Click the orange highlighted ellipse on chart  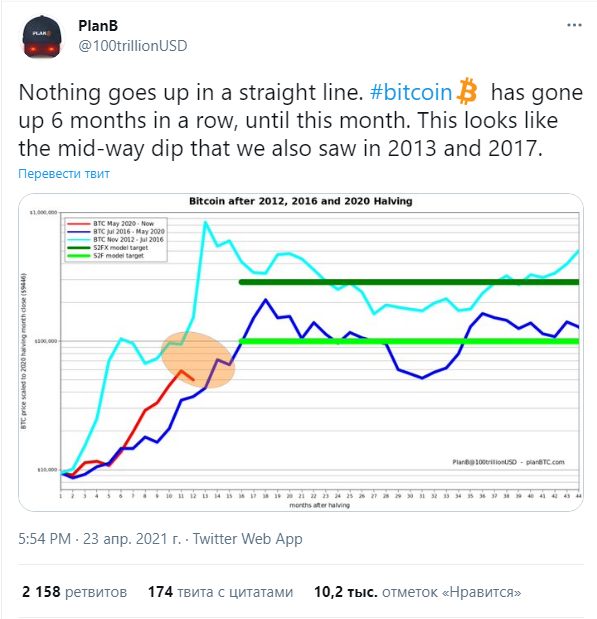coord(198,360)
